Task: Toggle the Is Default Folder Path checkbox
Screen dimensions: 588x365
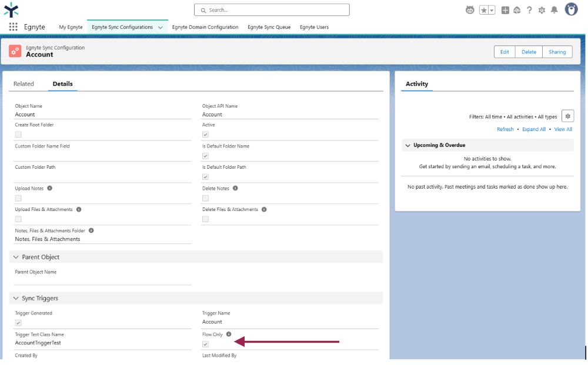Action: 205,177
